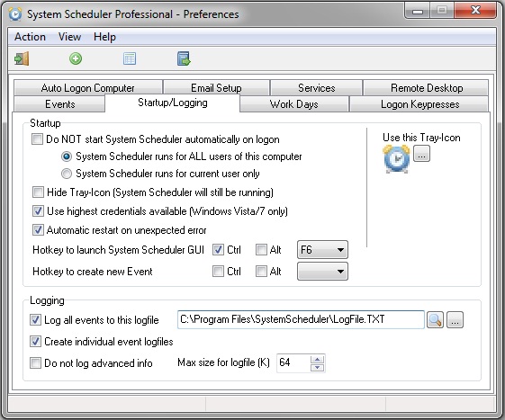
Task: Close the Preferences window
Action: (475, 12)
